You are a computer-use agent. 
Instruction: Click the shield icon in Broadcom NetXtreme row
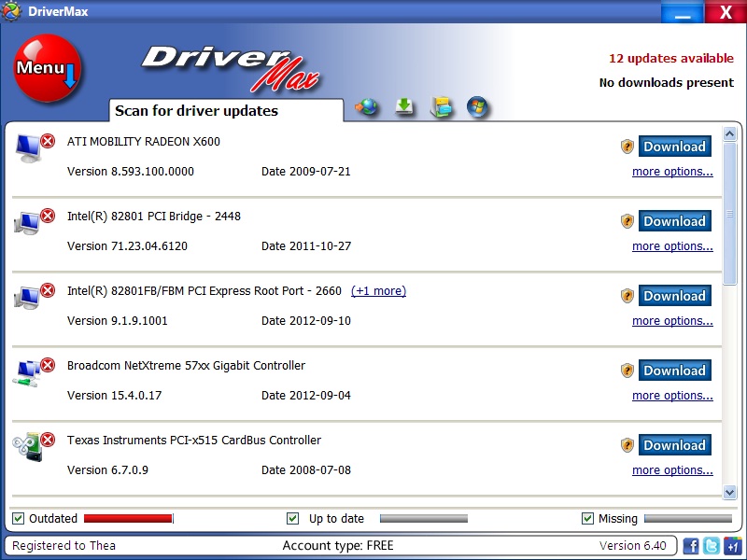627,371
